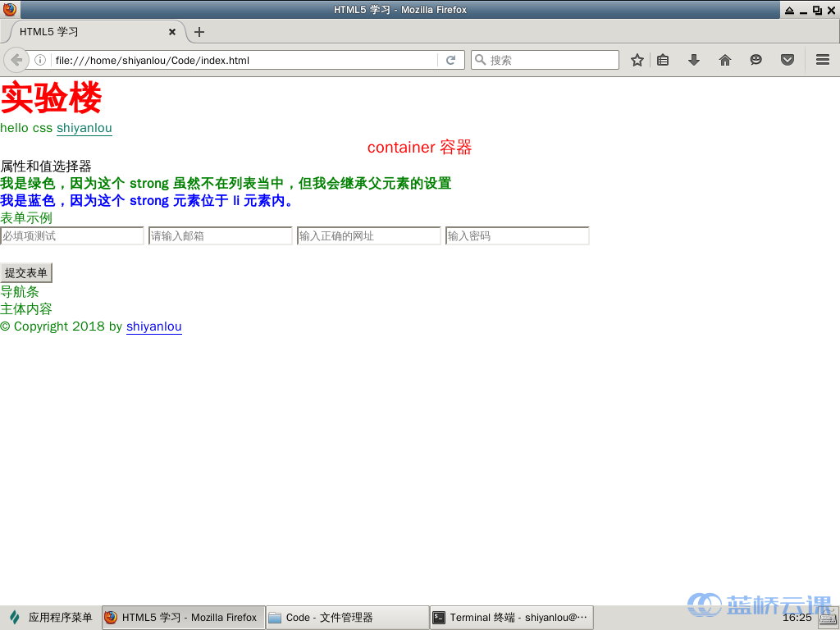Viewport: 840px width, 630px height.
Task: Open the Firefox hamburger menu
Action: [823, 60]
